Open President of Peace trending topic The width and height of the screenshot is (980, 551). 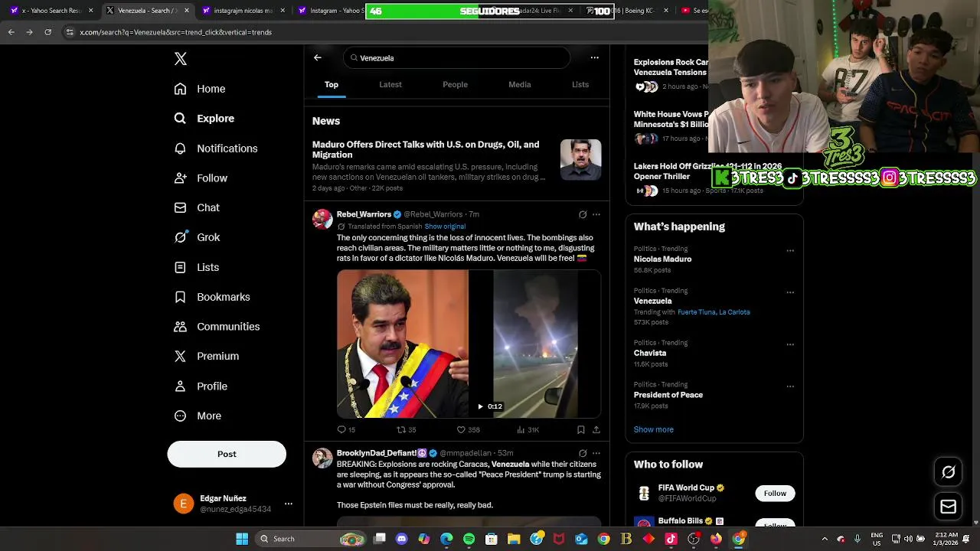668,395
